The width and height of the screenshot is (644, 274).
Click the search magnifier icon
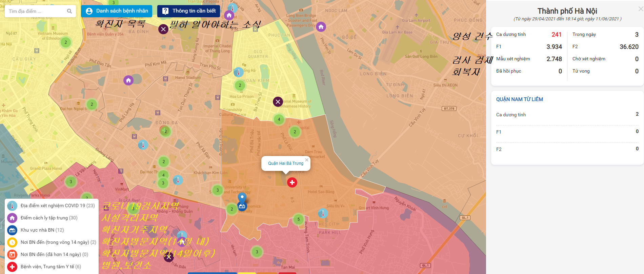(x=69, y=11)
